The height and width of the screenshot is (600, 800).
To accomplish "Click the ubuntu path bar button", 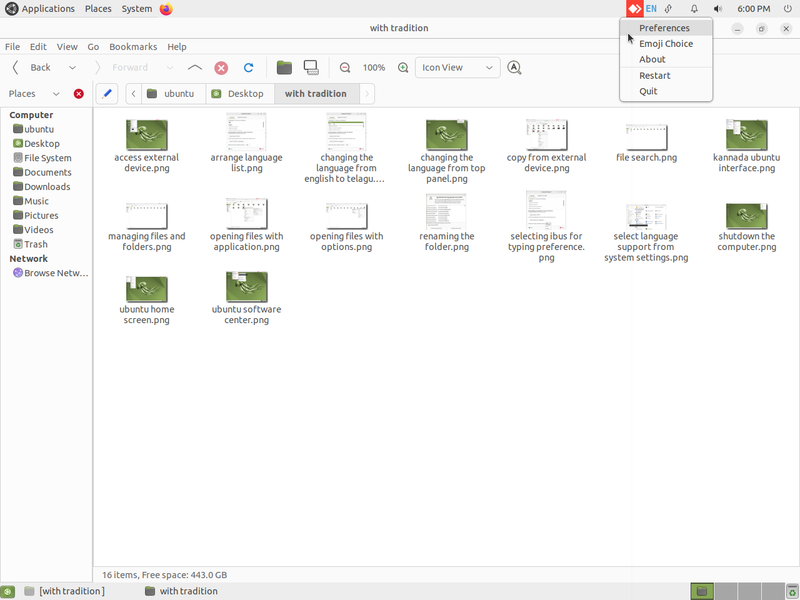I will pyautogui.click(x=173, y=94).
